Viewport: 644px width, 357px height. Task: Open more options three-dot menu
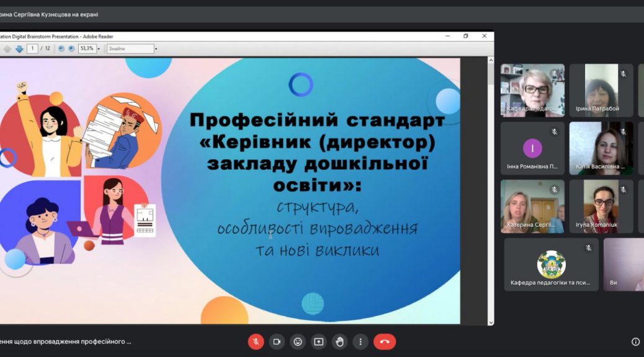360,342
